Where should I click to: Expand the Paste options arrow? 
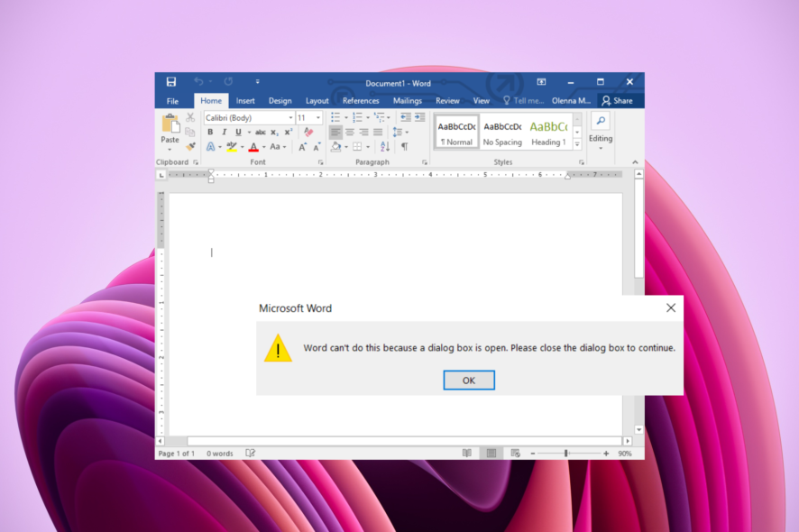[x=170, y=150]
